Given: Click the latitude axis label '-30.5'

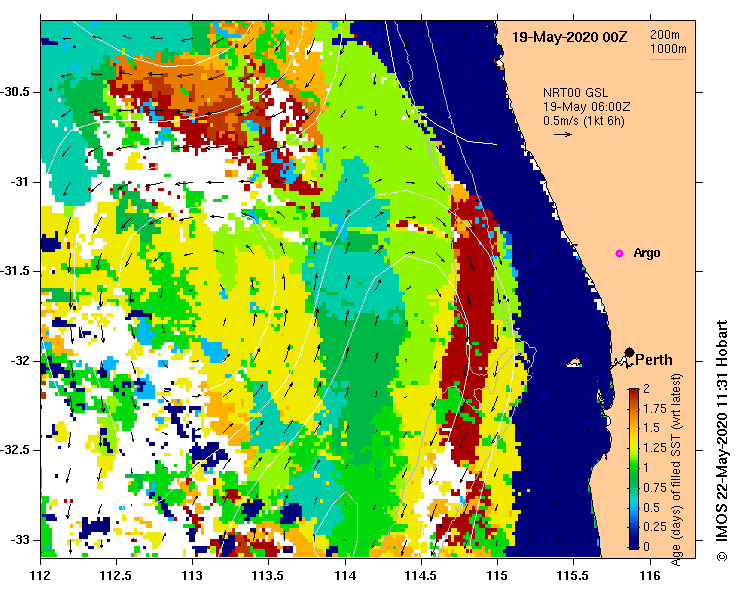Looking at the screenshot, I should tap(16, 92).
